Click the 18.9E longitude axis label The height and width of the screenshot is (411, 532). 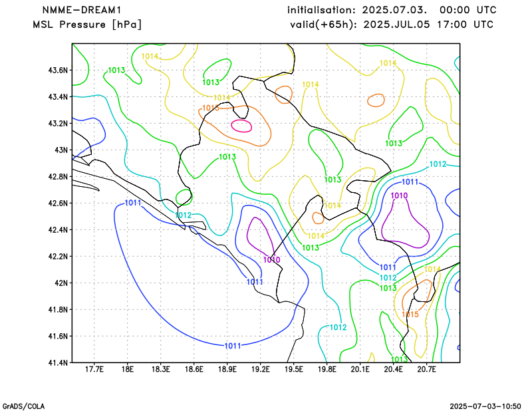[227, 369]
